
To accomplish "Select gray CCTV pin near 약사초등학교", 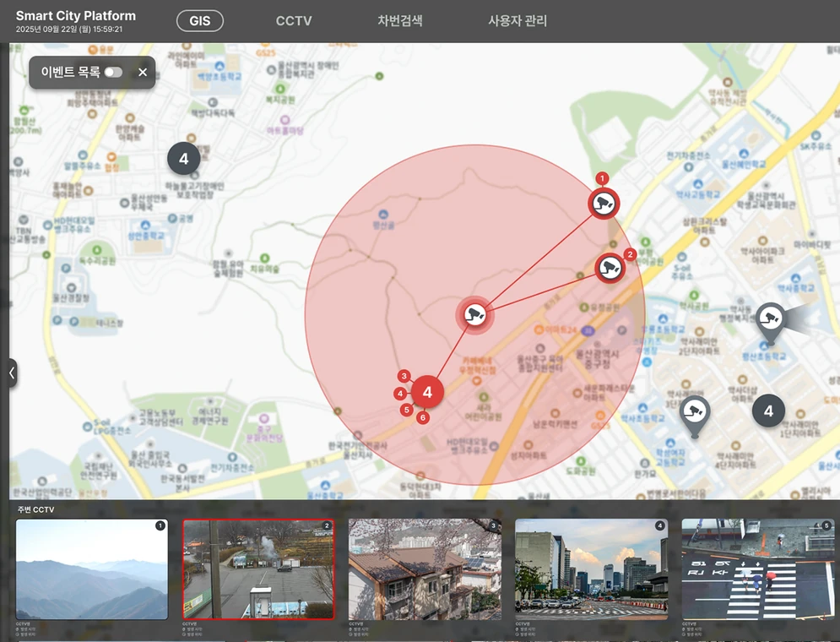I will 695,416.
